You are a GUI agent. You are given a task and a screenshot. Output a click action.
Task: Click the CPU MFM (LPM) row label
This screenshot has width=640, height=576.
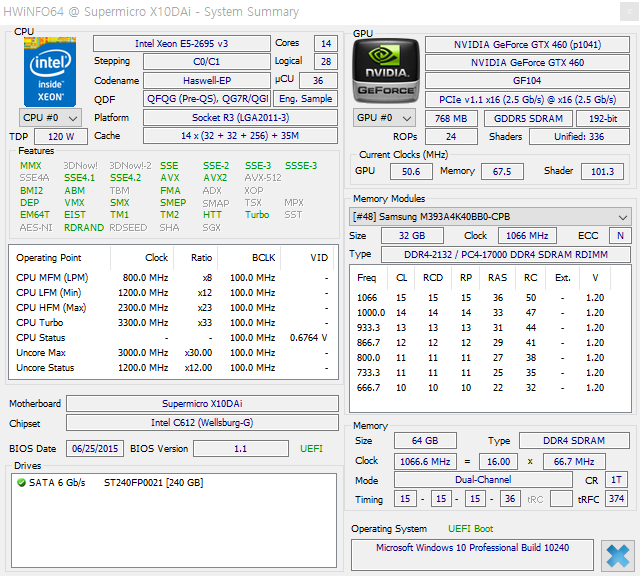52,278
